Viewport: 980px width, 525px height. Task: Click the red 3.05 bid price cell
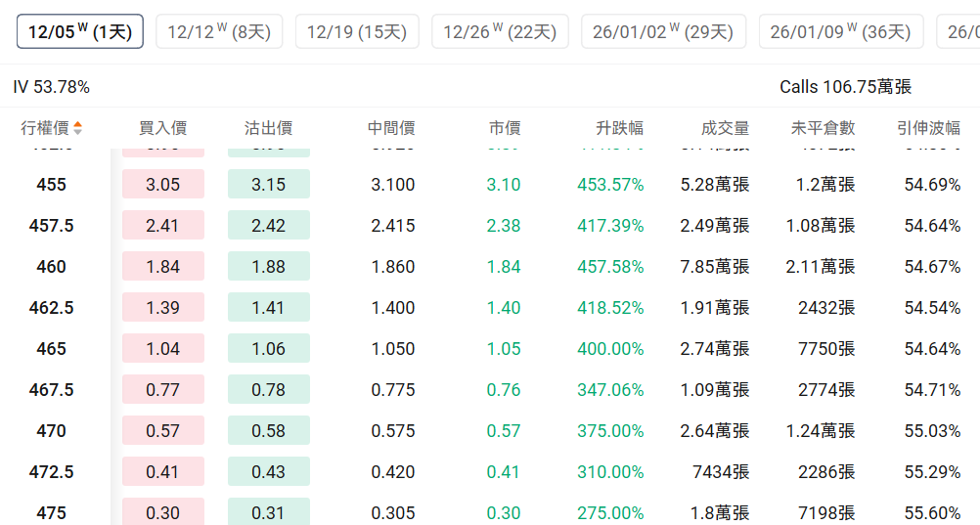[162, 185]
